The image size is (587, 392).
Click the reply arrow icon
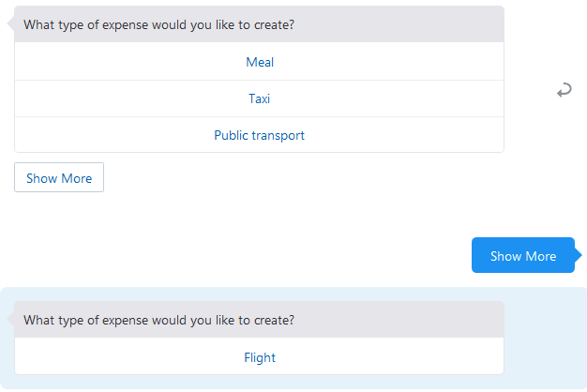click(x=564, y=90)
